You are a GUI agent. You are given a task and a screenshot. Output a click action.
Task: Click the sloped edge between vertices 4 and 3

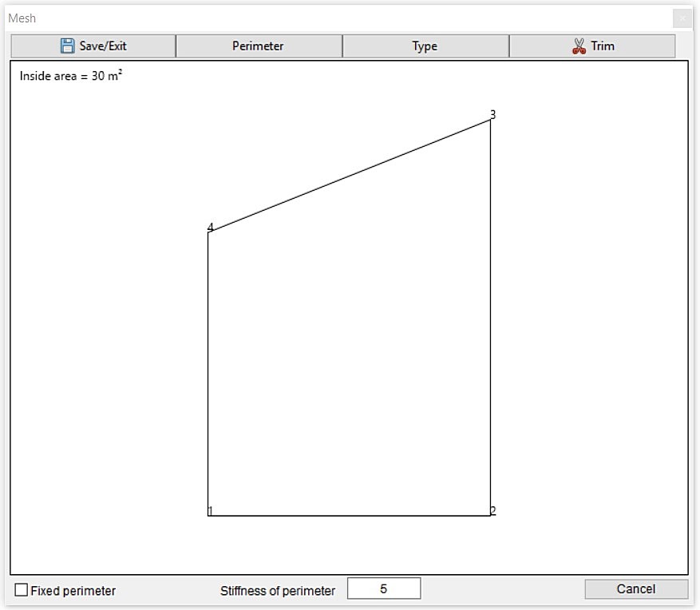(x=351, y=174)
